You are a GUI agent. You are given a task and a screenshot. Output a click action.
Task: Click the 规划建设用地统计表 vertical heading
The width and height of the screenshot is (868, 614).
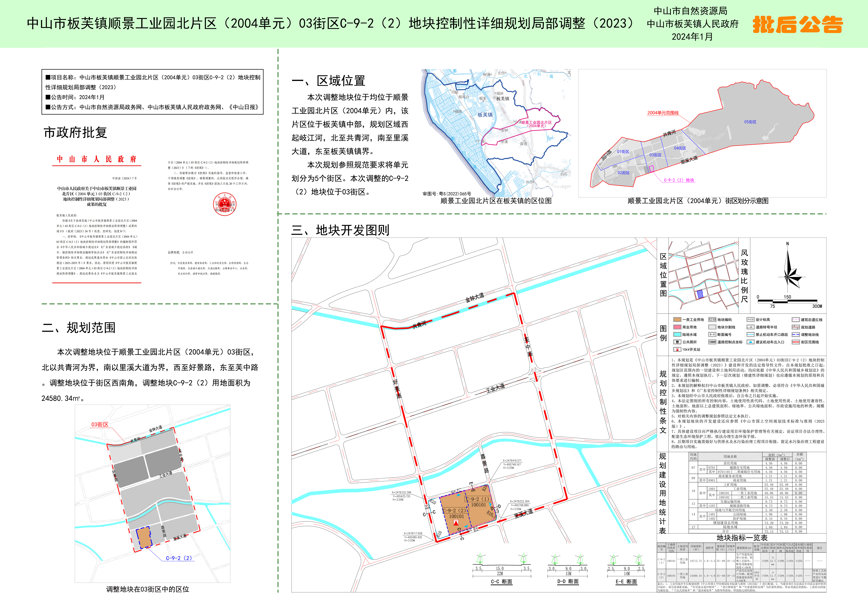(x=663, y=493)
